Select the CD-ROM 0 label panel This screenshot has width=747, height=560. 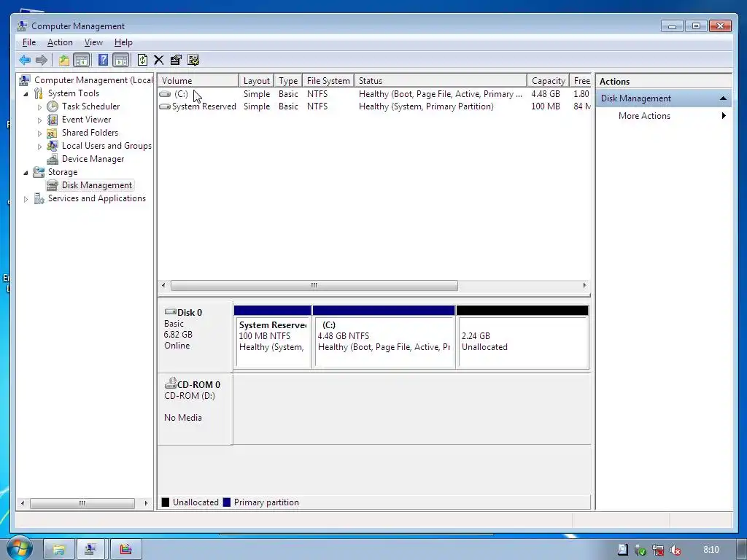coord(196,410)
